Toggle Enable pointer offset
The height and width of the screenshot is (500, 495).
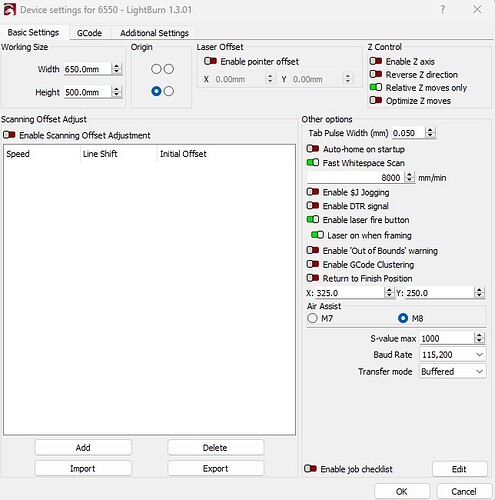[x=211, y=61]
